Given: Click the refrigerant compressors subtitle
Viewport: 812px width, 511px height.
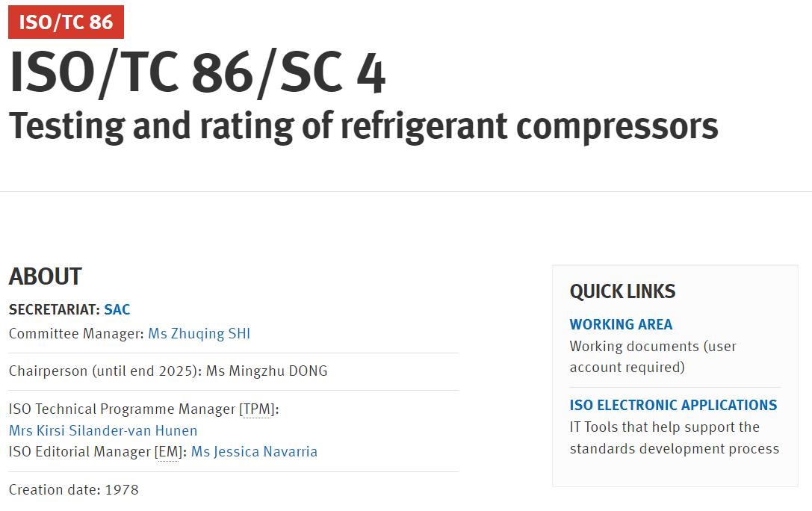Looking at the screenshot, I should tap(363, 126).
